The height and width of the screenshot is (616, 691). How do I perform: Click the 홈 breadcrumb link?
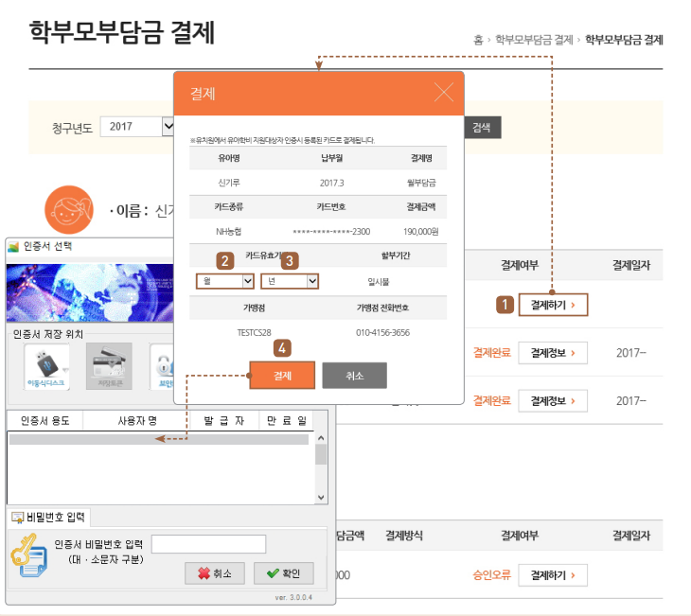click(479, 40)
